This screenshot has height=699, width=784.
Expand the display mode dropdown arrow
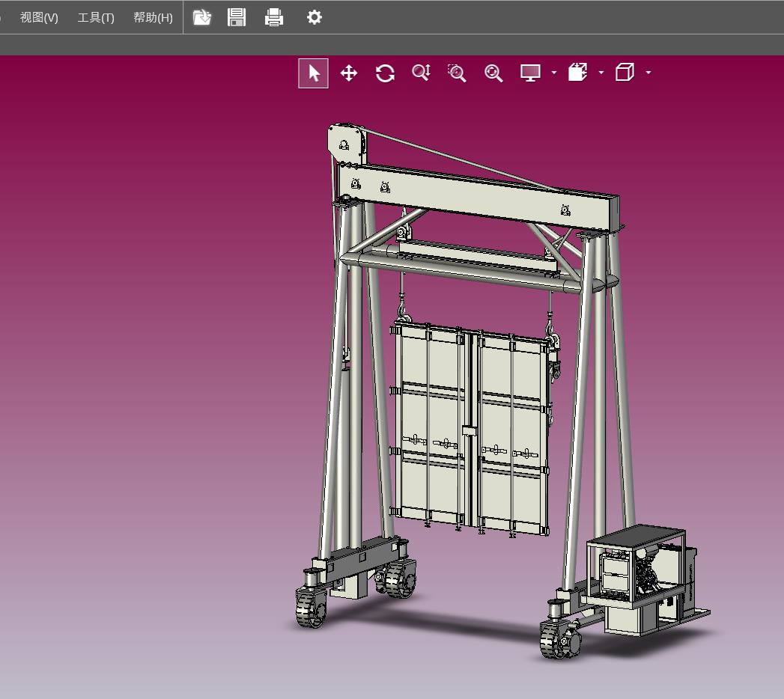pos(553,73)
